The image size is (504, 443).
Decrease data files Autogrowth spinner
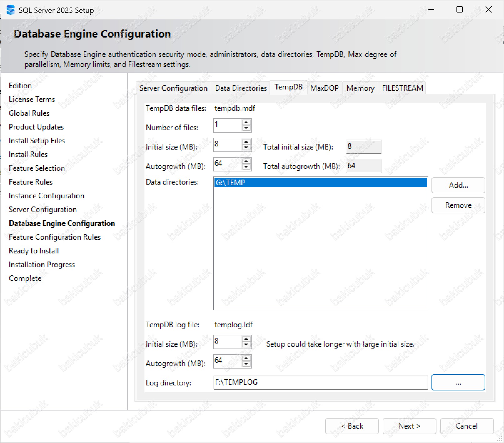(x=246, y=167)
